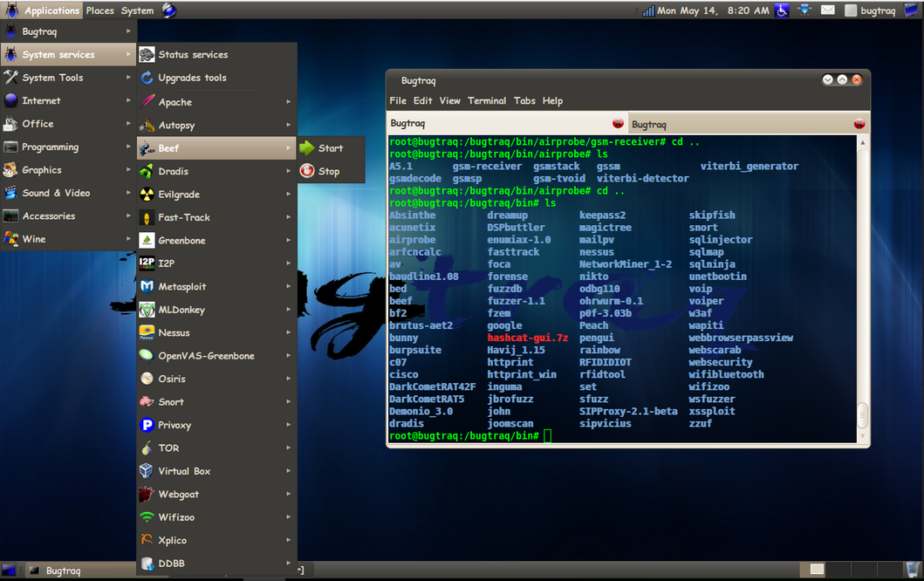This screenshot has height=581, width=924.
Task: Select the Apache feather icon
Action: 147,100
